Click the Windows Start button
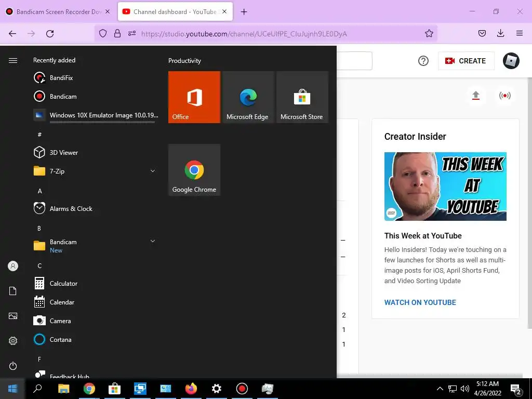 [12, 389]
